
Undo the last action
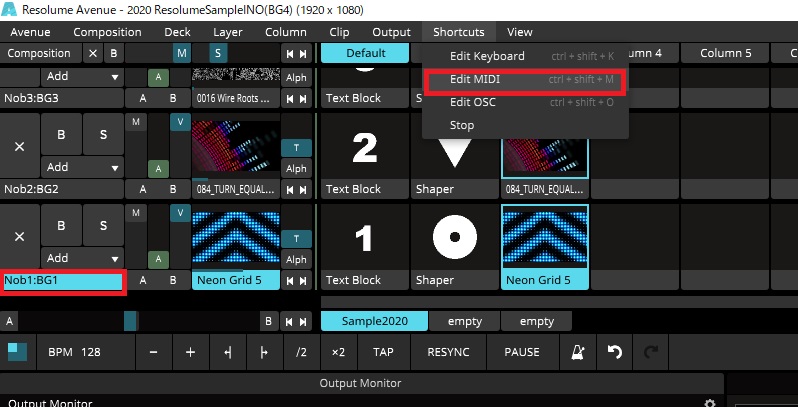click(615, 352)
